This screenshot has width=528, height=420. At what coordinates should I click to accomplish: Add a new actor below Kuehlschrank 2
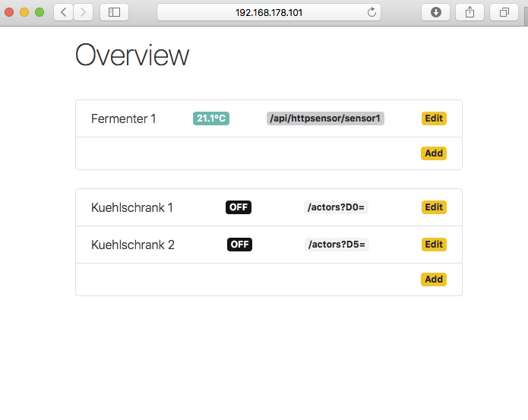click(434, 279)
